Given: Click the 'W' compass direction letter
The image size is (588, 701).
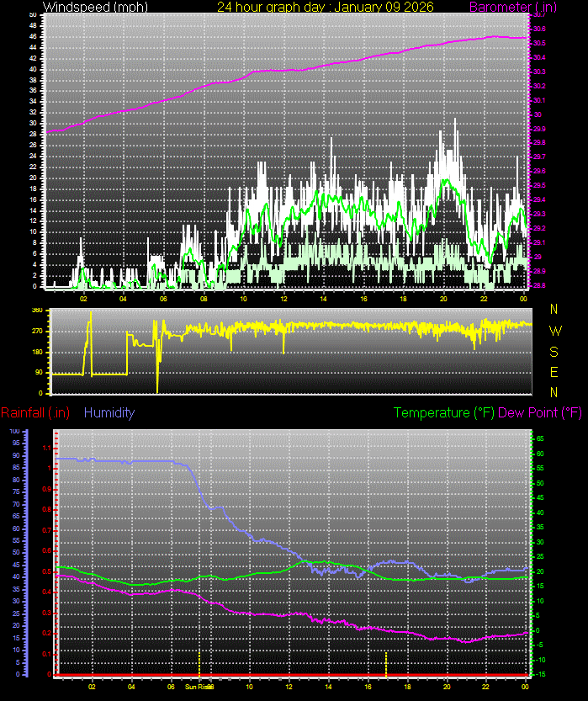Looking at the screenshot, I should click(x=554, y=331).
